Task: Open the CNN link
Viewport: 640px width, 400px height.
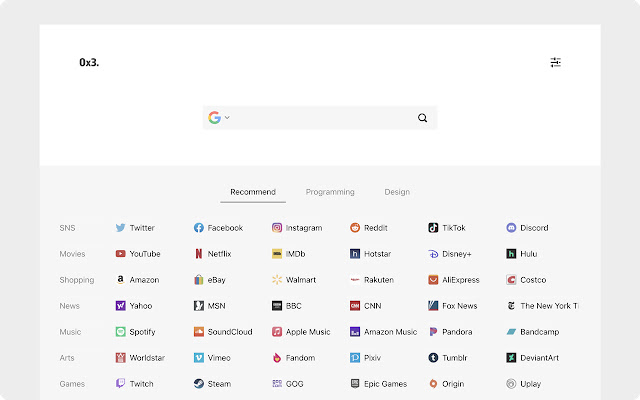Action: pos(365,306)
